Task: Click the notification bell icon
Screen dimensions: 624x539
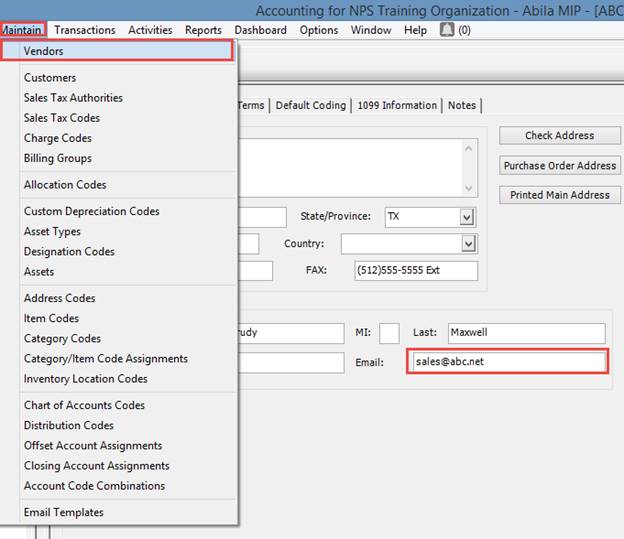Action: click(x=446, y=30)
